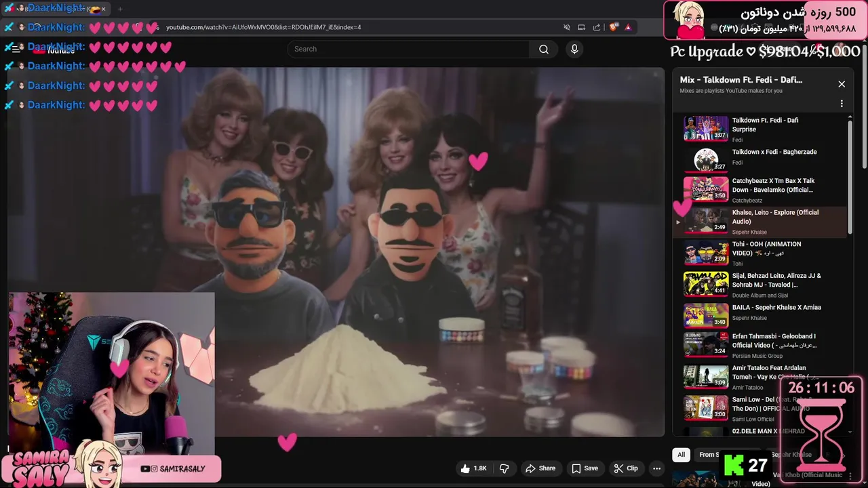Open the BAILA - Sepehr Khalse X Amiaa thumbnail
This screenshot has height=488, width=868.
pyautogui.click(x=706, y=316)
